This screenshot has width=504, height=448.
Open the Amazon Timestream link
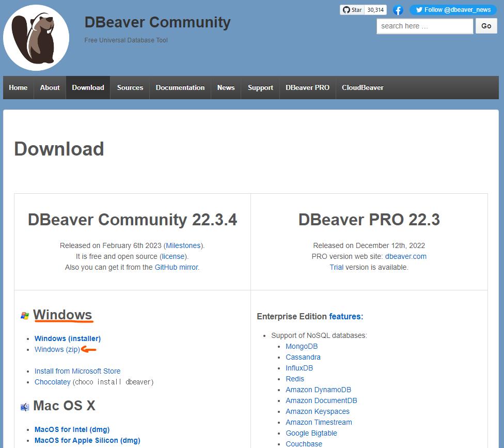tap(319, 422)
